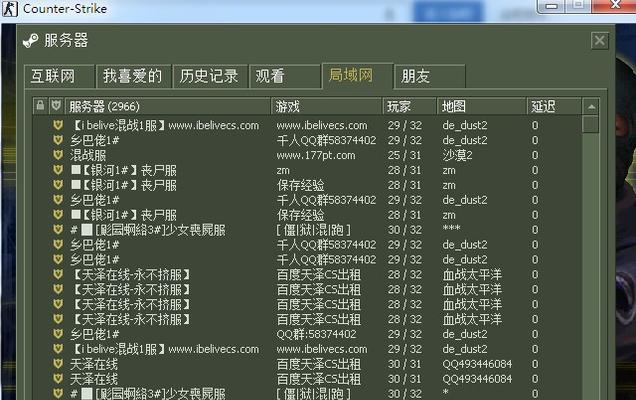Sort list by 地图 column header

click(x=481, y=106)
